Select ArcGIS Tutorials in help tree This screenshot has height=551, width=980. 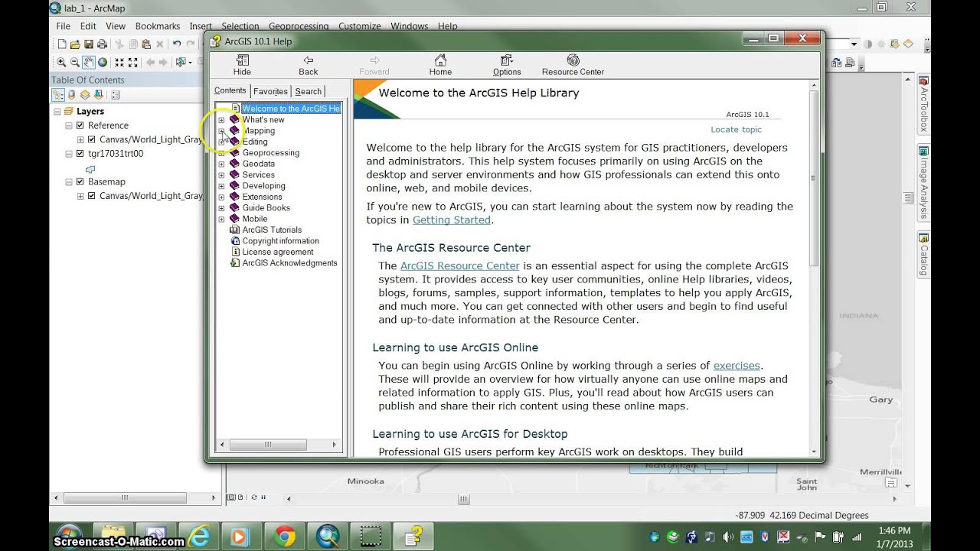tap(272, 230)
